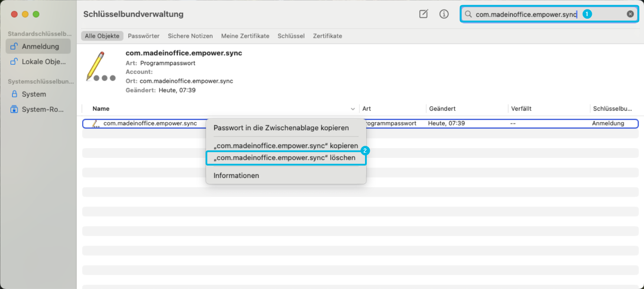Click the new keychain item compose icon
644x289 pixels.
tap(423, 14)
